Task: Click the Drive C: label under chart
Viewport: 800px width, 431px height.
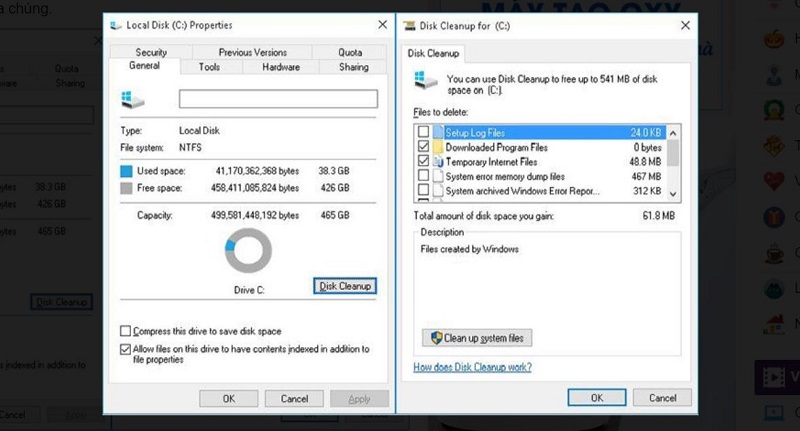Action: [x=249, y=290]
